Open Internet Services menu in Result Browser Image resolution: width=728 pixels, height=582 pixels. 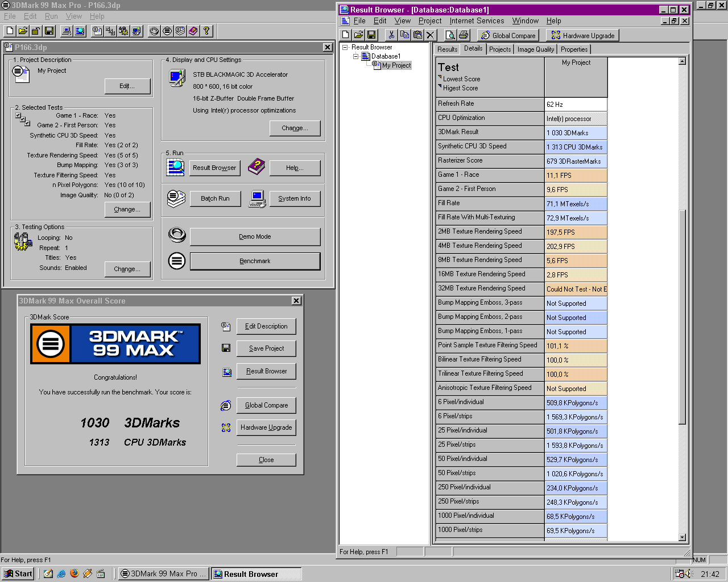[477, 21]
